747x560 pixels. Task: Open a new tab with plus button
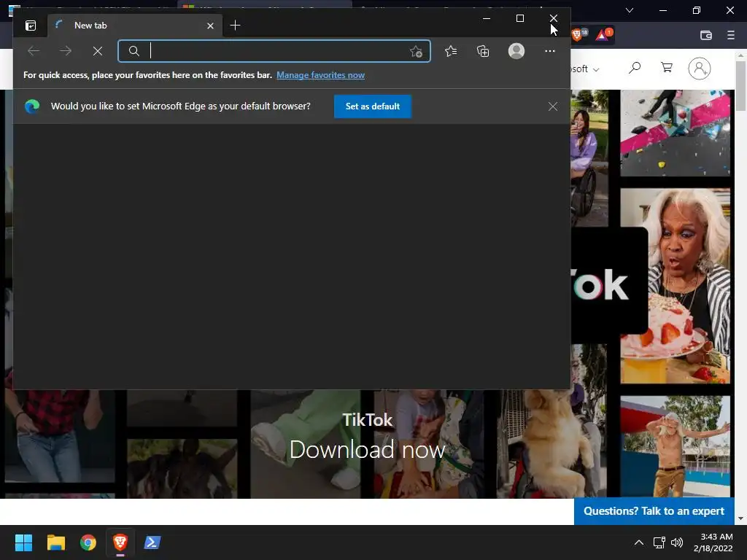pyautogui.click(x=235, y=26)
